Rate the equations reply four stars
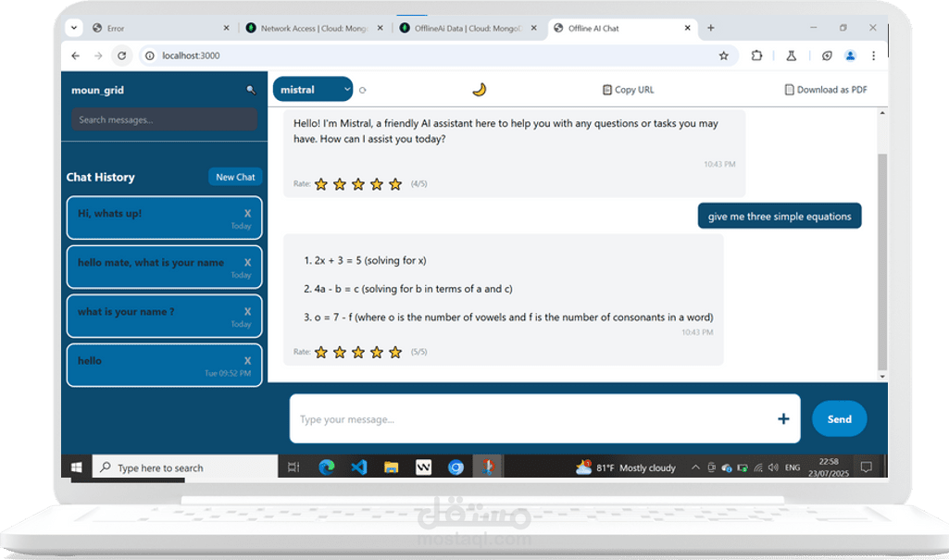Image resolution: width=949 pixels, height=560 pixels. [x=377, y=352]
